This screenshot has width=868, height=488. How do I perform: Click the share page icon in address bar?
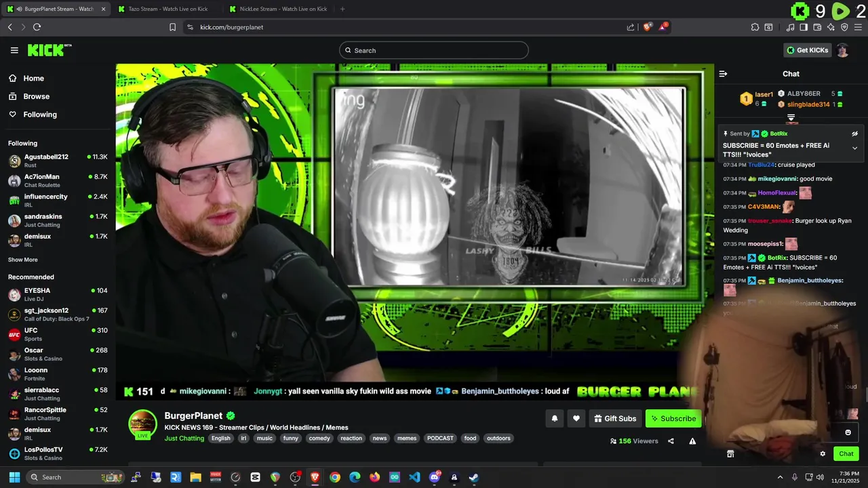pyautogui.click(x=631, y=27)
